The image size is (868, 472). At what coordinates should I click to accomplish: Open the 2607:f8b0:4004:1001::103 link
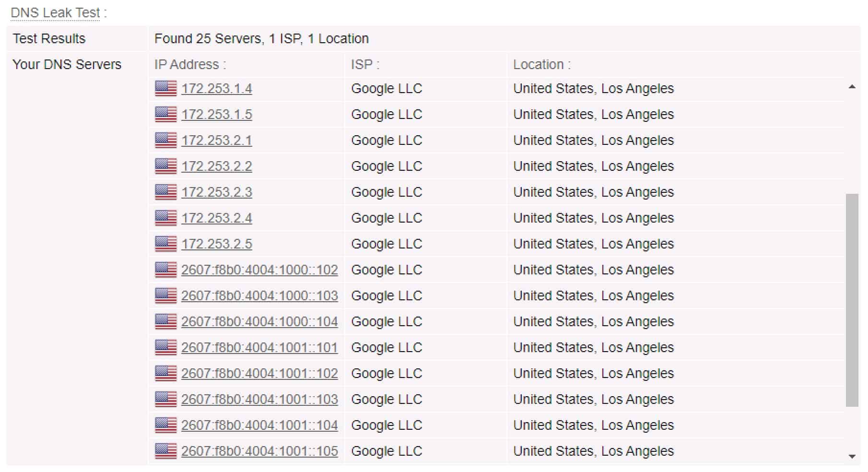point(259,399)
